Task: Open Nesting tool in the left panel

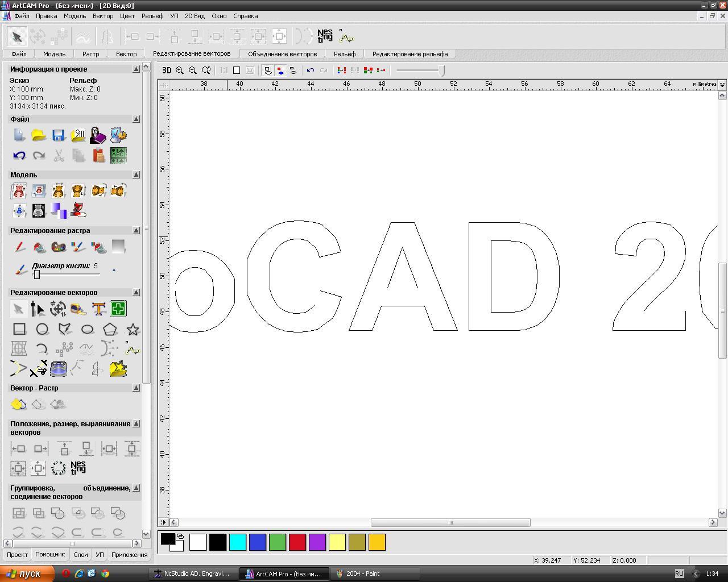Action: (78, 468)
